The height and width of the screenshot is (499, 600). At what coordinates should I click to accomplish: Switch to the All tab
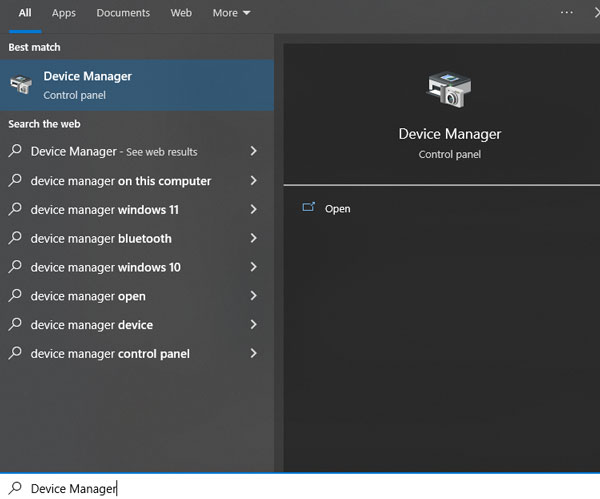(x=25, y=13)
